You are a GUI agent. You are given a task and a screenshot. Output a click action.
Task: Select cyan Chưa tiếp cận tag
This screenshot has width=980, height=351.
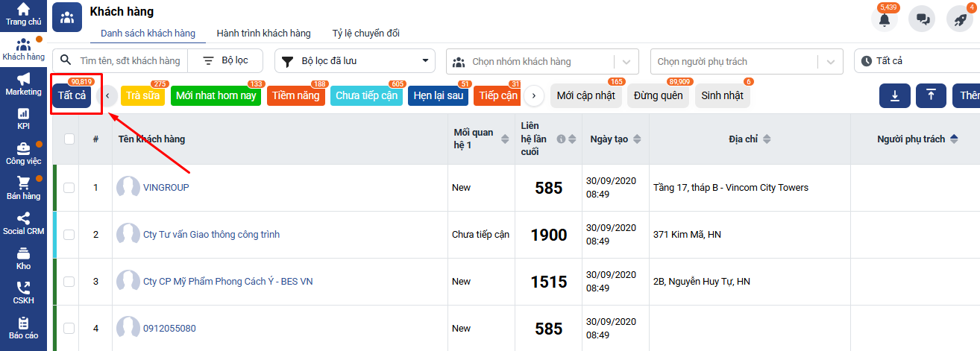366,95
